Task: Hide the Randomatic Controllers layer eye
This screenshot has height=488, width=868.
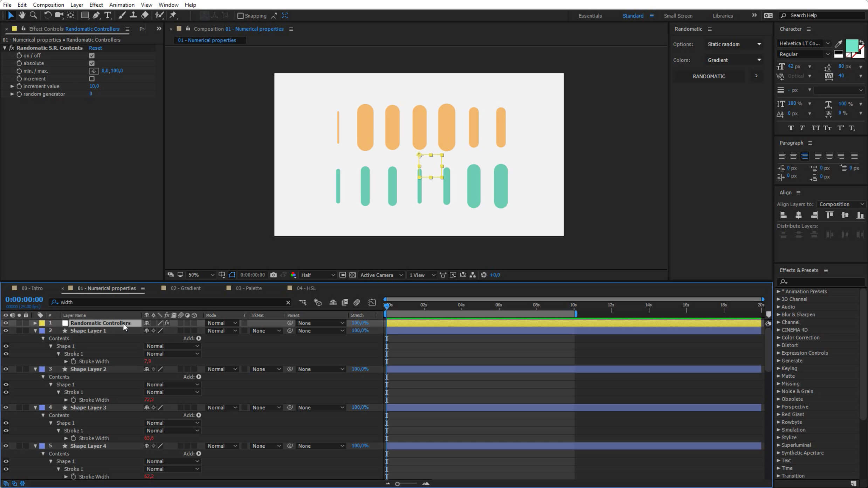Action: pos(6,323)
